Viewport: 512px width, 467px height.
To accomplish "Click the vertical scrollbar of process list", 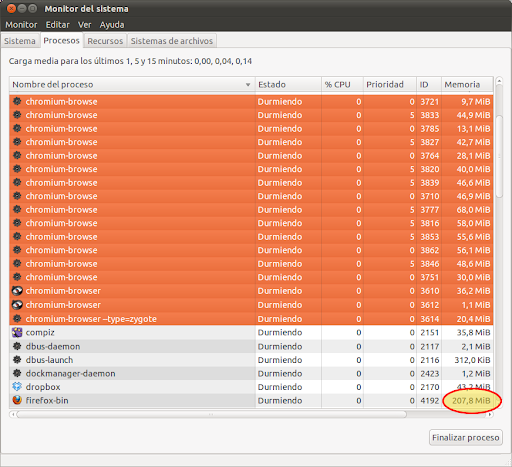I will pyautogui.click(x=499, y=156).
